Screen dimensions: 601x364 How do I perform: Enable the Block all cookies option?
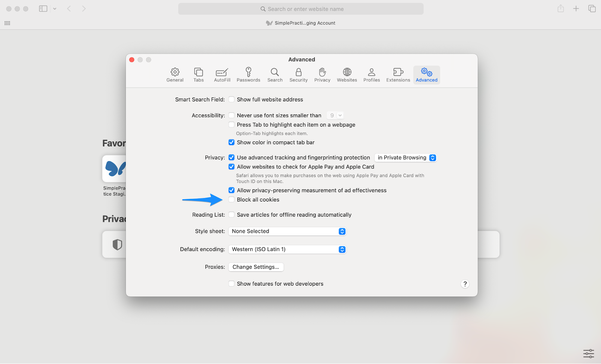click(231, 199)
